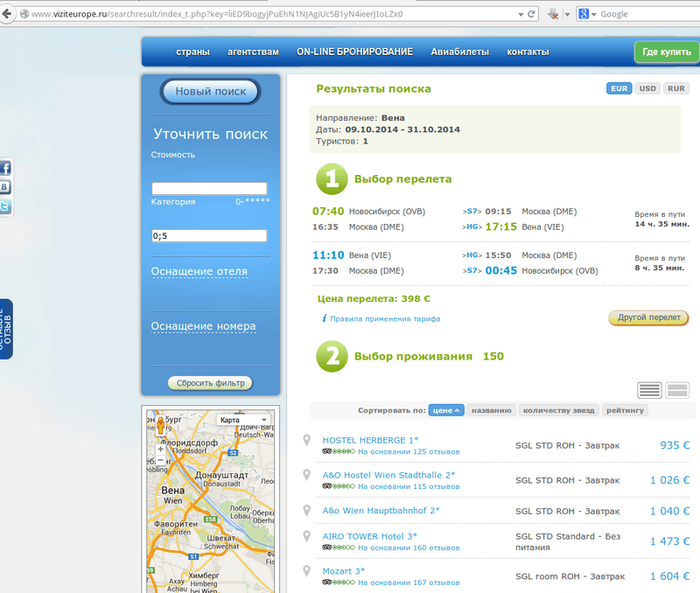Switch to compact list view icon
This screenshot has width=700, height=593.
[x=649, y=390]
